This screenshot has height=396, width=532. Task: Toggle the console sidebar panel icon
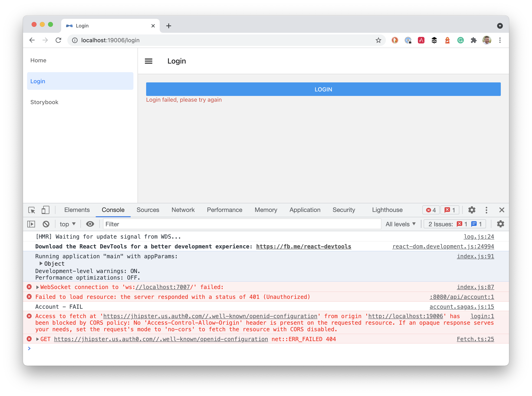pos(31,224)
